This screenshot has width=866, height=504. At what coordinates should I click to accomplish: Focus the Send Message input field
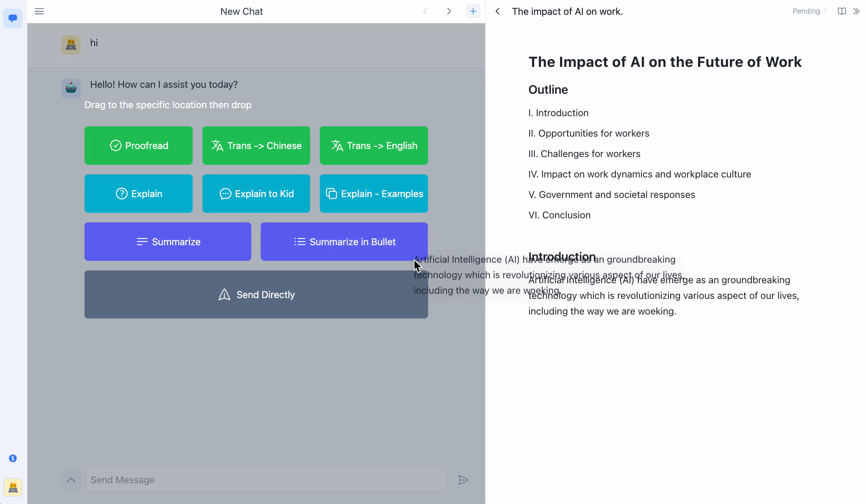point(265,480)
